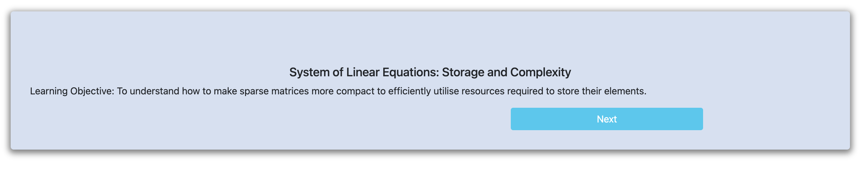Click the word 'Linear' in the title
The width and height of the screenshot is (868, 172).
point(363,72)
